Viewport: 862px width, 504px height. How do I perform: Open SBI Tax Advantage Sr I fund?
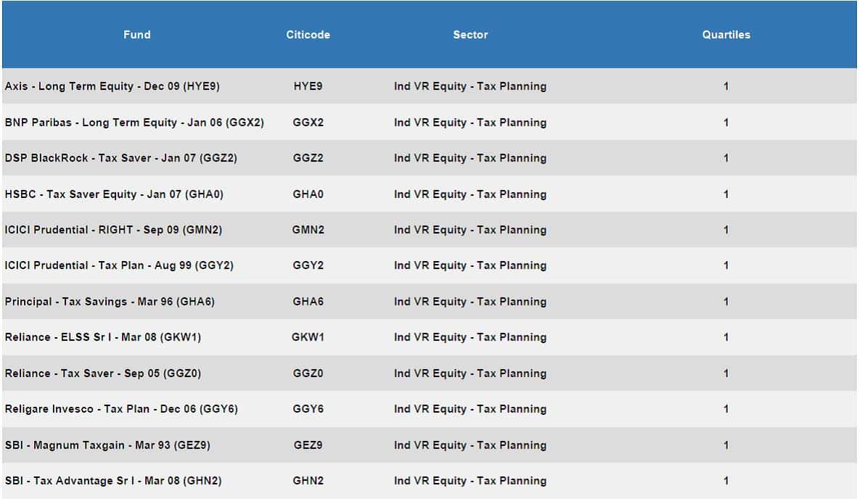[113, 481]
